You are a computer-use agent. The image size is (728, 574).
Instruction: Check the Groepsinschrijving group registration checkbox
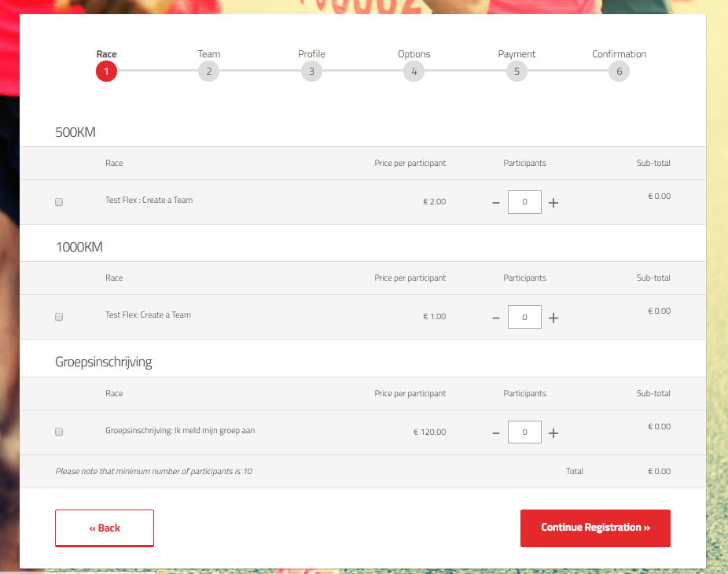pyautogui.click(x=59, y=432)
